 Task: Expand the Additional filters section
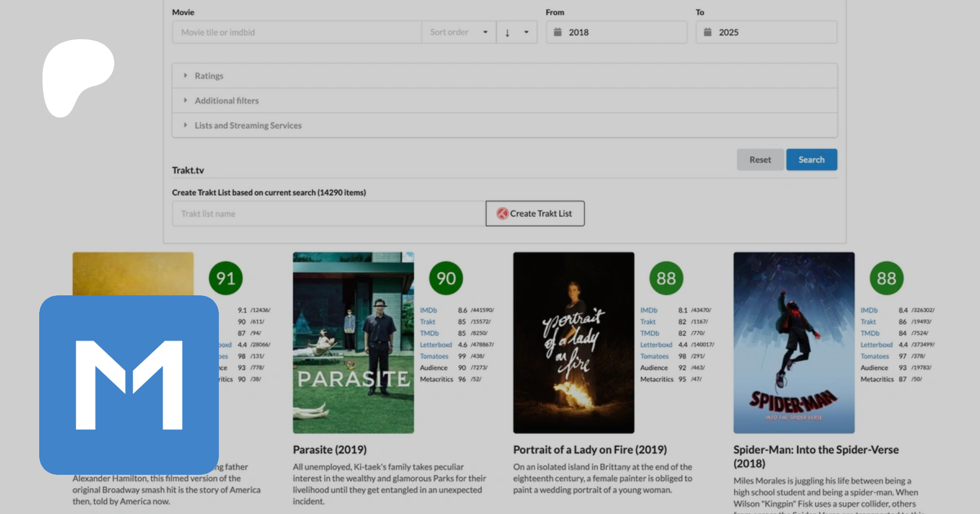[x=226, y=101]
